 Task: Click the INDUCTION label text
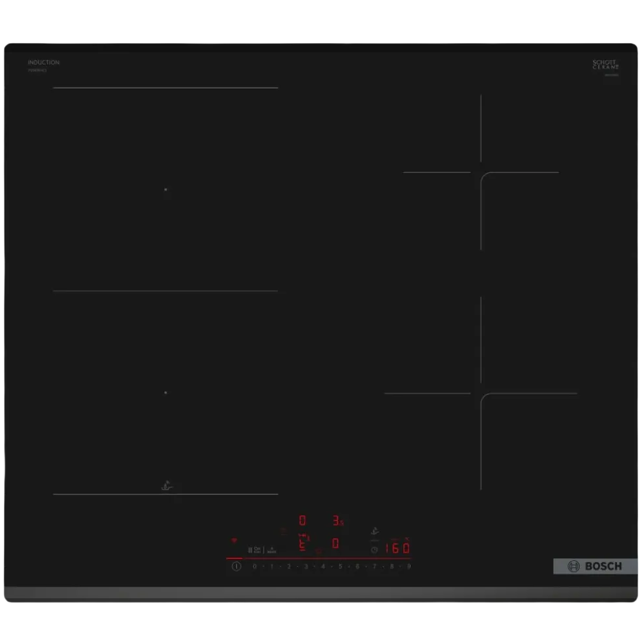pos(44,62)
